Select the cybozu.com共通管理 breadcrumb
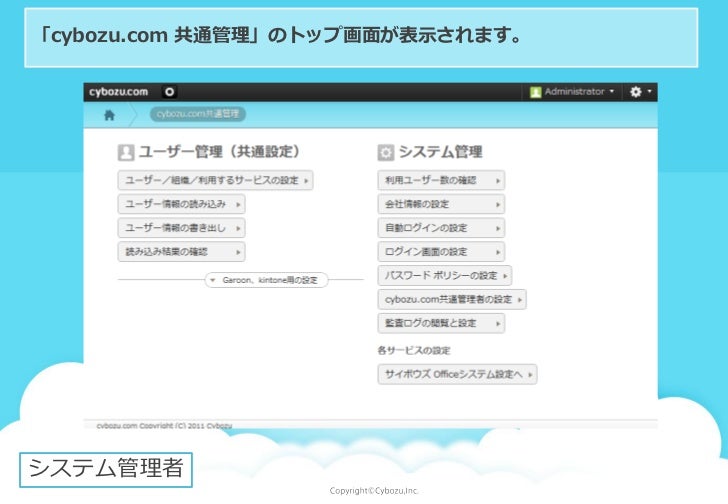 (x=198, y=114)
